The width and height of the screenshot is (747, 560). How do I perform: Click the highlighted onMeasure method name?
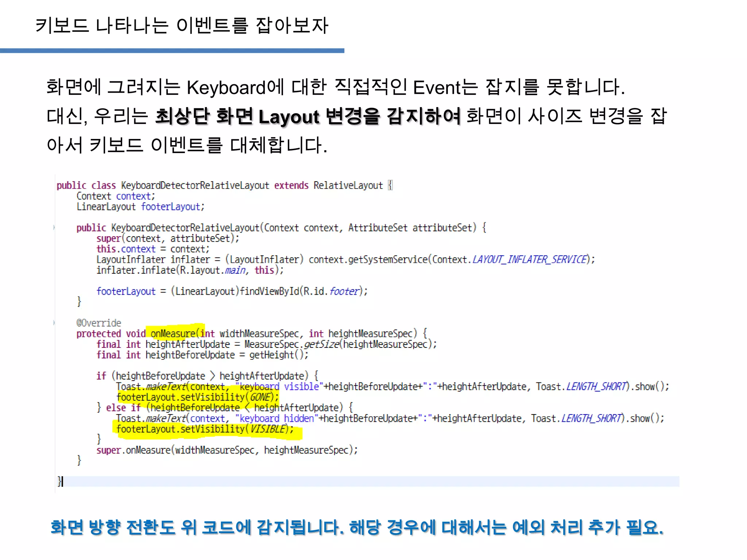click(173, 334)
